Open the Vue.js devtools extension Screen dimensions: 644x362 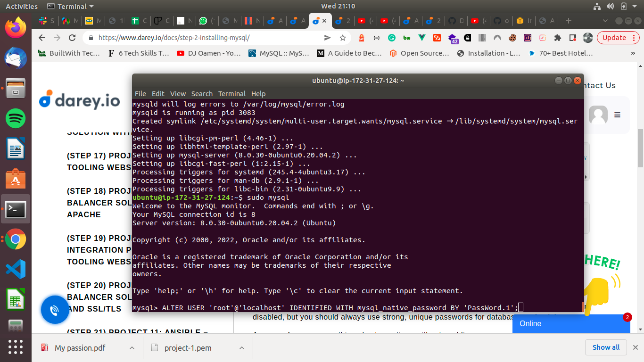422,37
